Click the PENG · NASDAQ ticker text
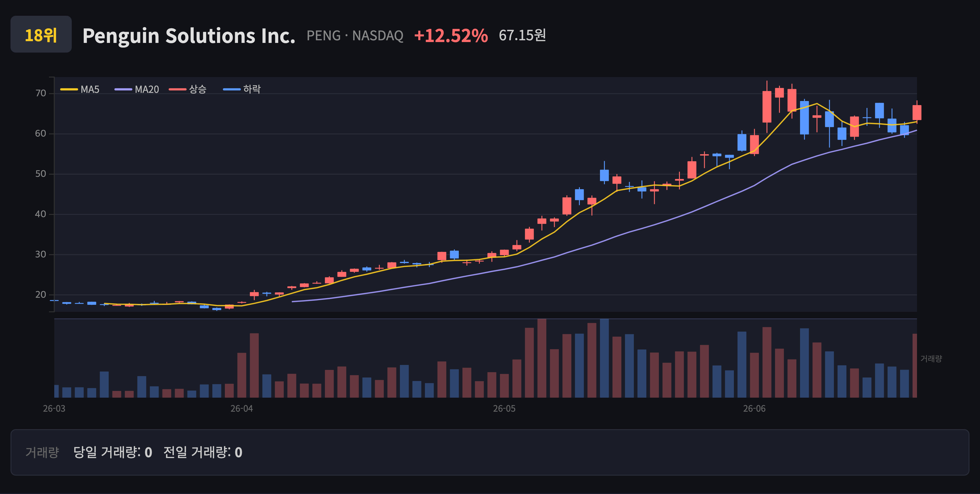 coord(355,35)
